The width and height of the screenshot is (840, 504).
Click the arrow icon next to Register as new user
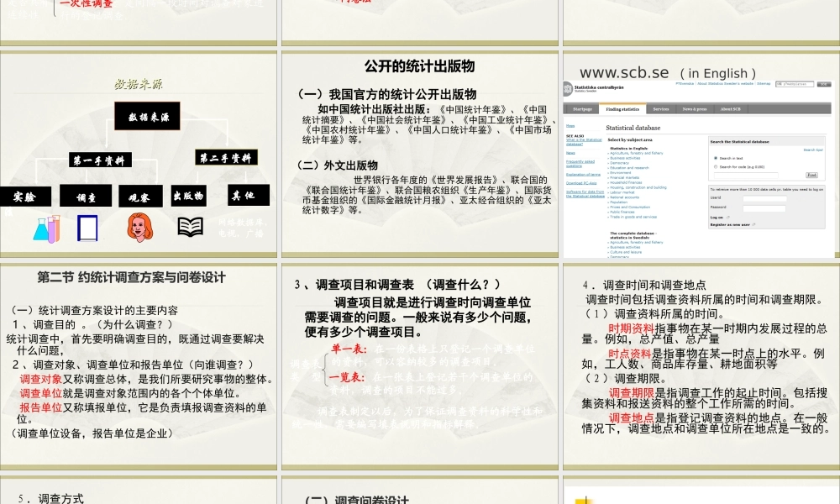coord(753,225)
